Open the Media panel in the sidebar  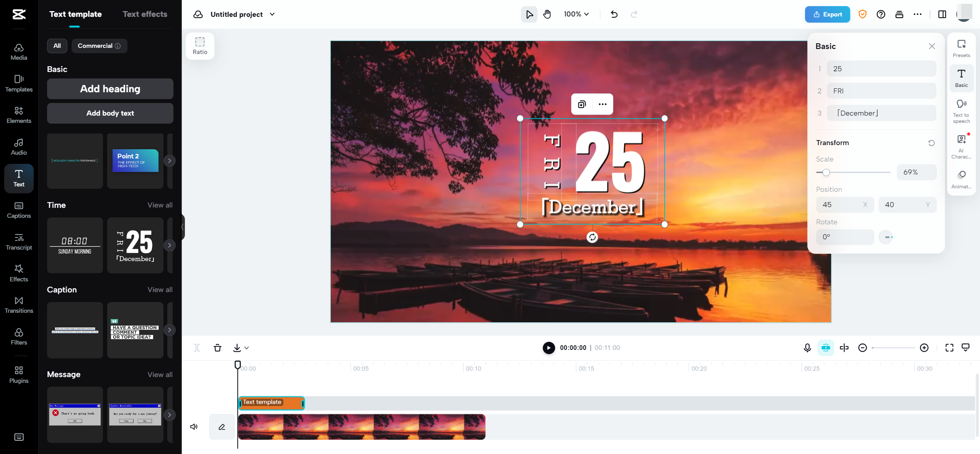(x=18, y=51)
